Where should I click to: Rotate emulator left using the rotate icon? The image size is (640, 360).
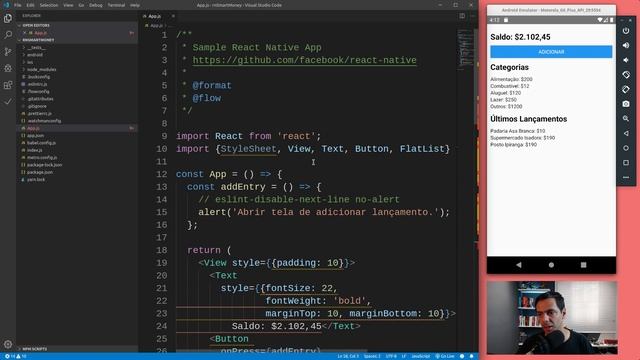pos(626,75)
